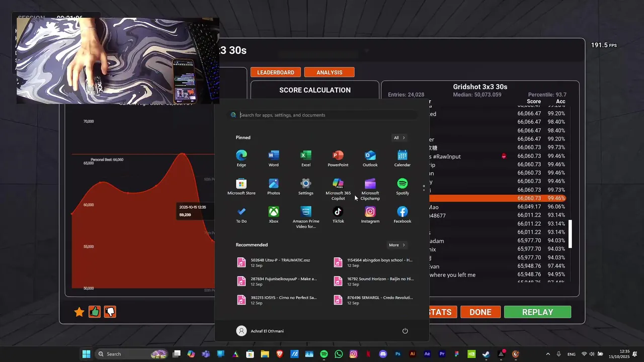The image size is (644, 362).
Task: Click the DONE button
Action: point(480,312)
